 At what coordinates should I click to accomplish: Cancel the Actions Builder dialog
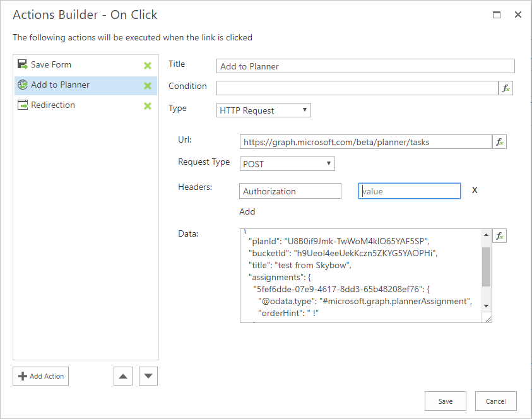click(495, 401)
